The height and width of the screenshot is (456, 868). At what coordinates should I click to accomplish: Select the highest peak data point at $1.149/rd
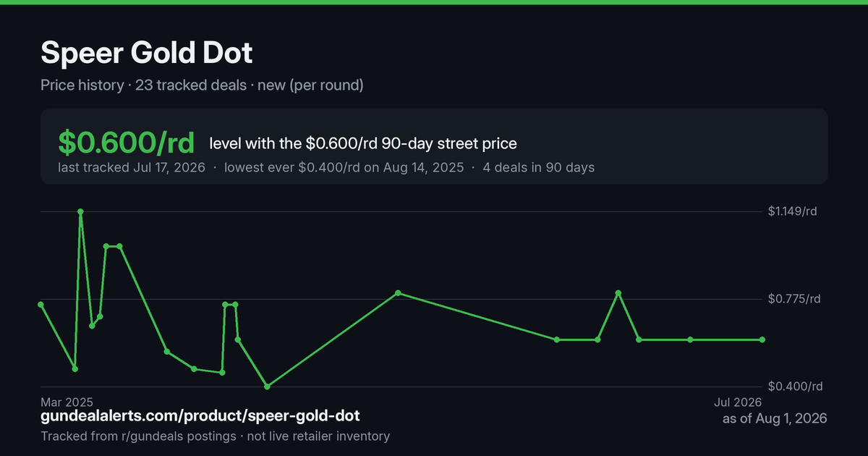tap(80, 211)
